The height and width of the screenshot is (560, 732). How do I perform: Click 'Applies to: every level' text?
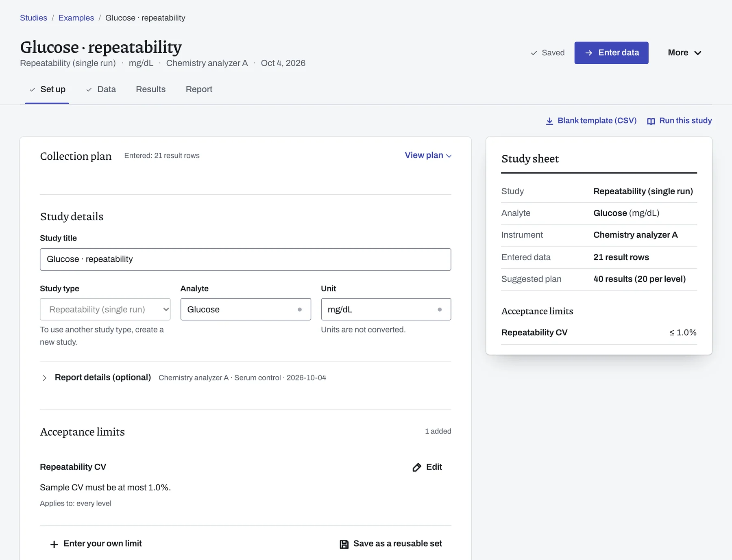pos(76,504)
